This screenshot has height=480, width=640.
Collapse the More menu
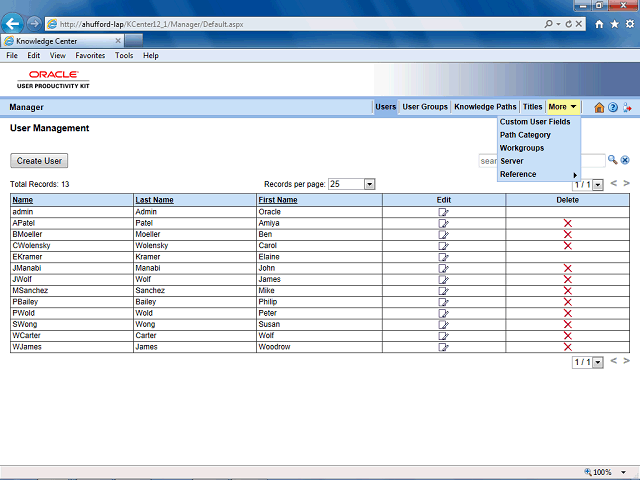point(563,107)
